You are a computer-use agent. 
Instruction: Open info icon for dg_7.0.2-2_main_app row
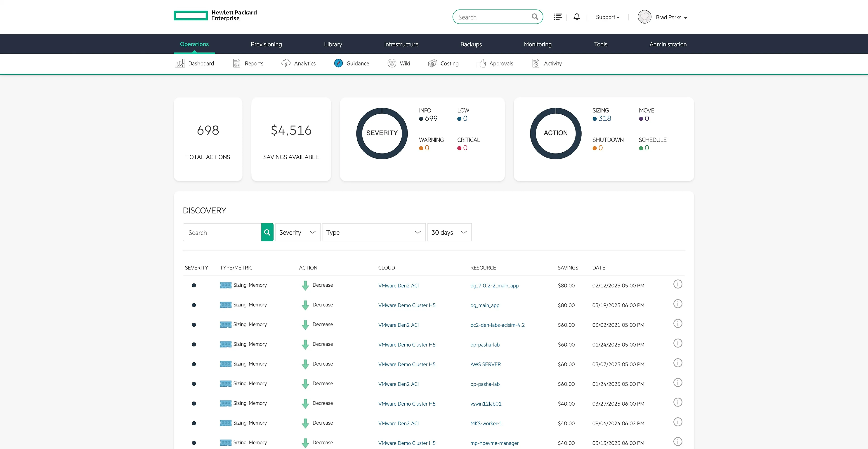[x=678, y=284]
